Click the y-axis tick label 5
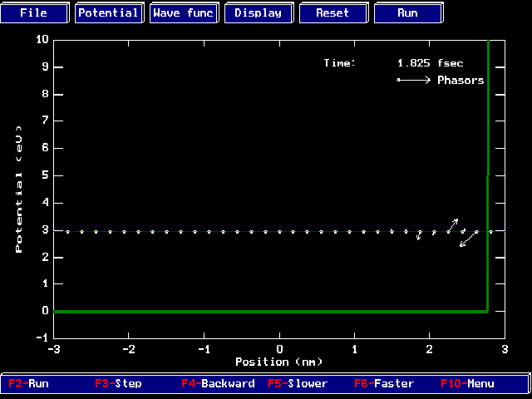 pyautogui.click(x=46, y=175)
